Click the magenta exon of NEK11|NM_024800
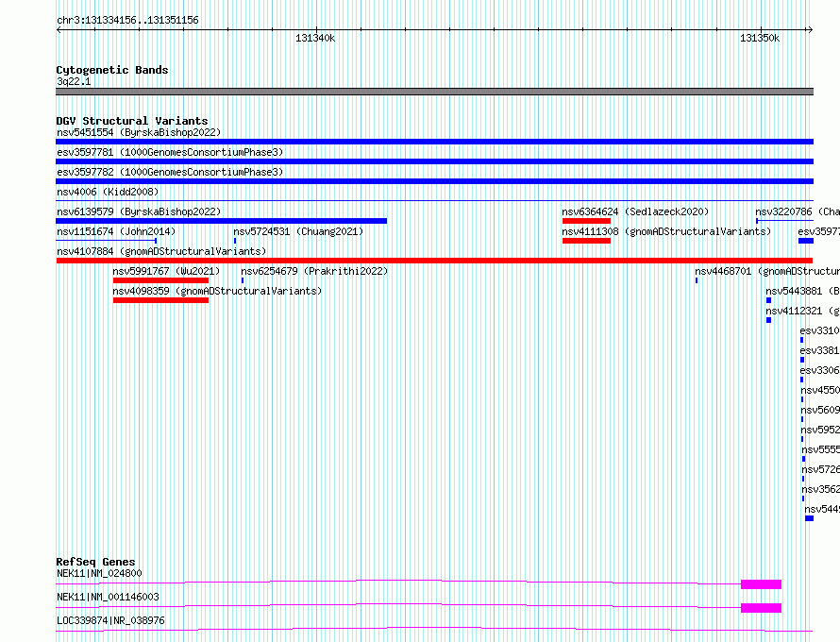The height and width of the screenshot is (642, 840). point(762,584)
